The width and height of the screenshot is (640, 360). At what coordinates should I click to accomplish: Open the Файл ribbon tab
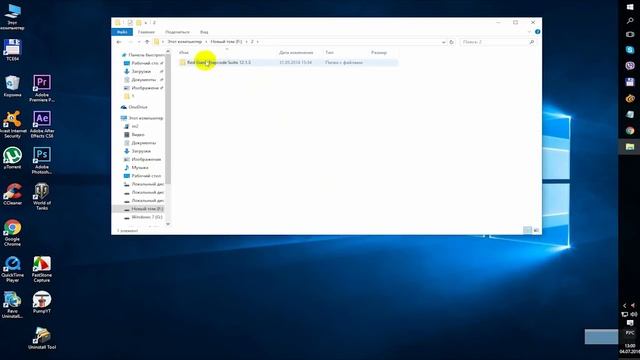122,32
